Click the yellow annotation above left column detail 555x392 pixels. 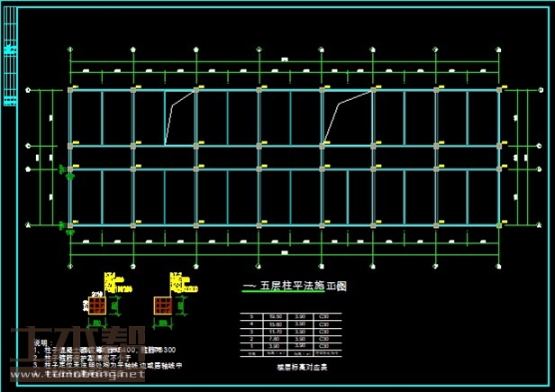(115, 283)
